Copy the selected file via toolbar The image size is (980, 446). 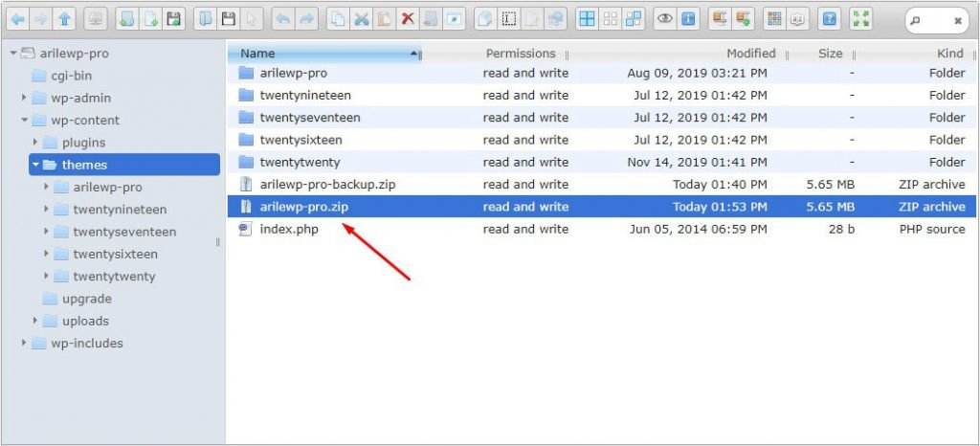click(x=338, y=19)
